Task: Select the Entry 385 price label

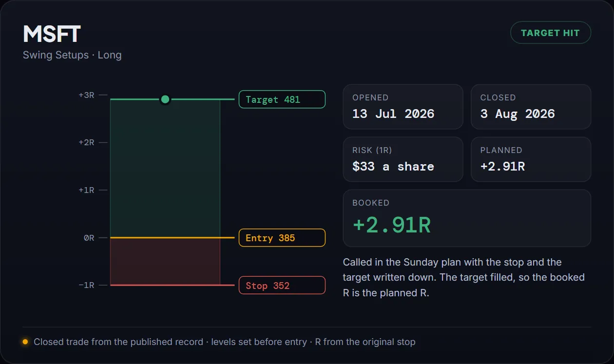Action: (x=282, y=238)
